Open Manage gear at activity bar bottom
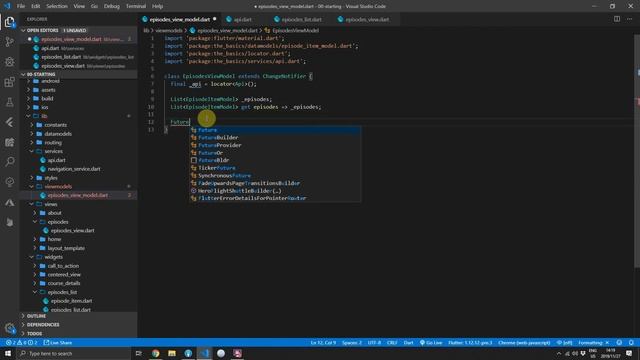This screenshot has width=640, height=360. pyautogui.click(x=9, y=328)
